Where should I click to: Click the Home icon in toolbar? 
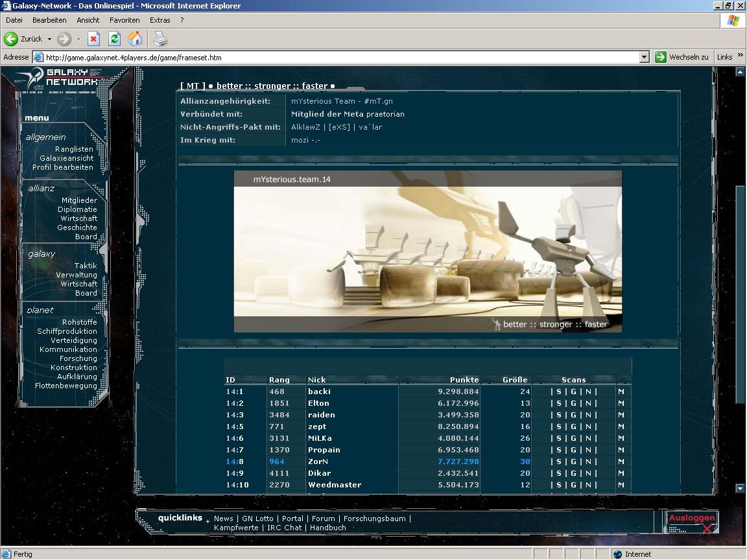coord(135,39)
